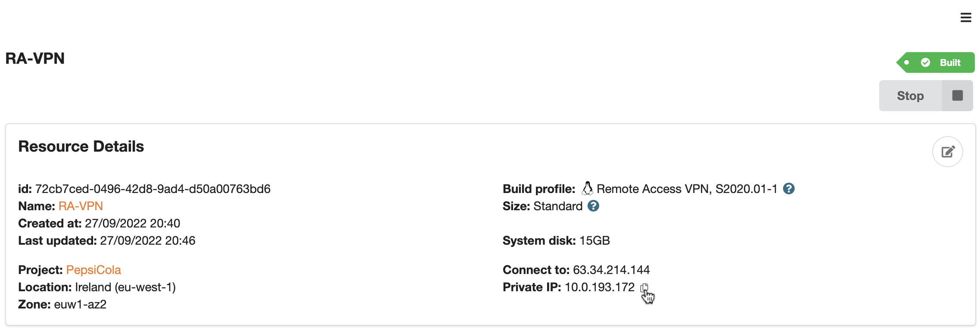Click the Linux penguin build profile icon

(587, 188)
